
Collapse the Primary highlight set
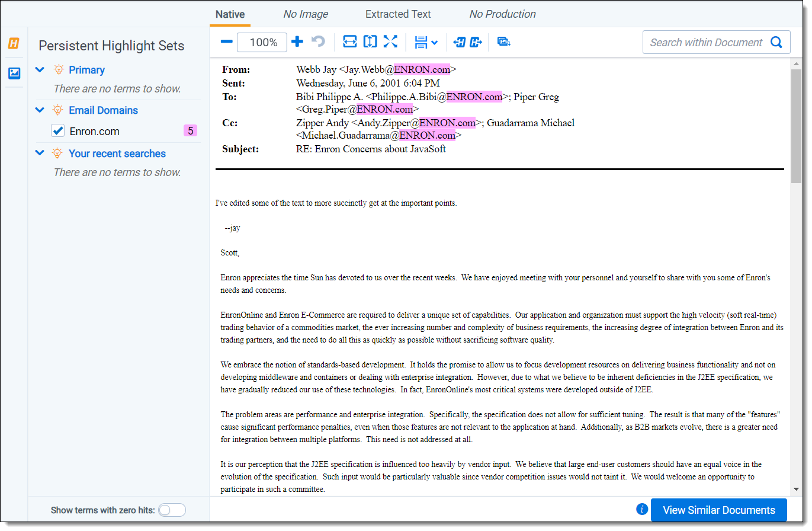pyautogui.click(x=40, y=70)
